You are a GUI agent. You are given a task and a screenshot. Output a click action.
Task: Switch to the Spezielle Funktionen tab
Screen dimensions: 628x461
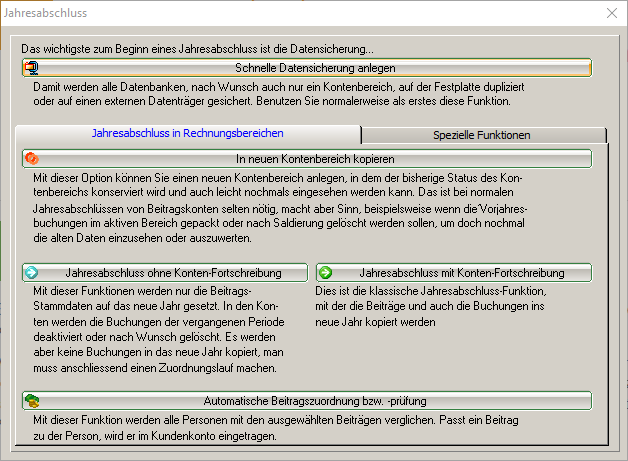click(x=482, y=135)
